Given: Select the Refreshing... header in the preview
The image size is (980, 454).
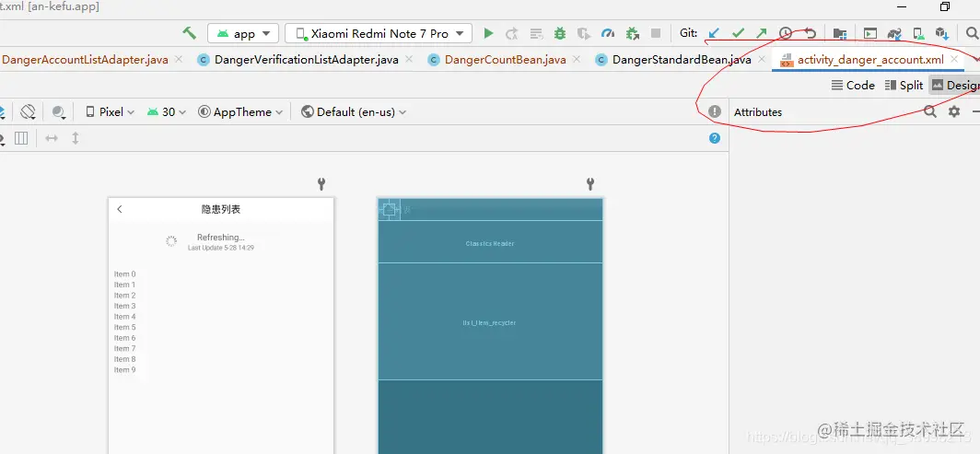Looking at the screenshot, I should (x=221, y=238).
